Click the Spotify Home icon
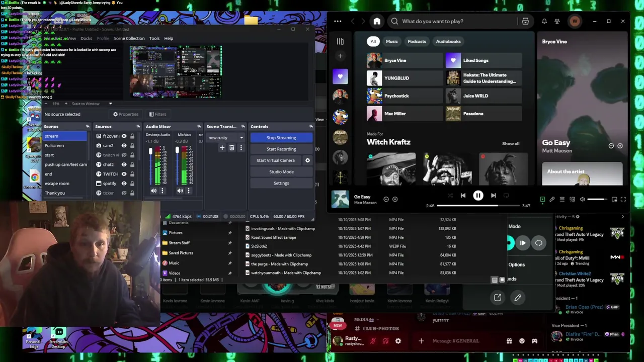Image resolution: width=644 pixels, height=362 pixels. pyautogui.click(x=377, y=21)
